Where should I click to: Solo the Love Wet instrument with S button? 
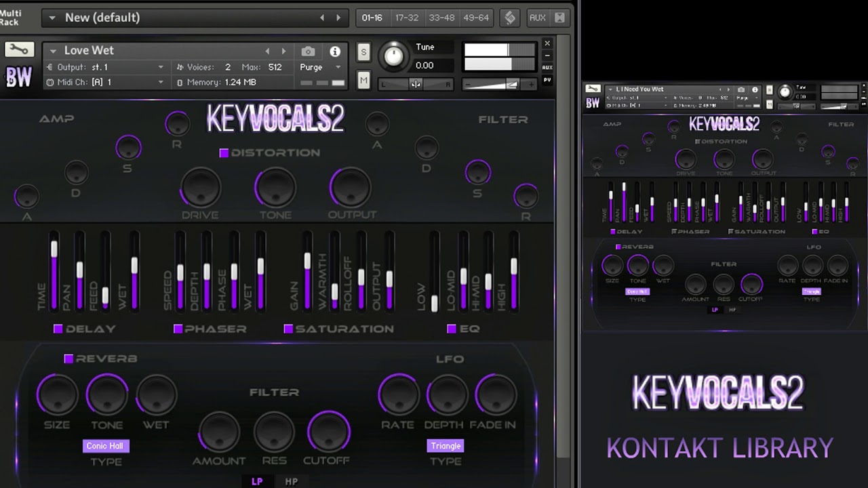click(363, 51)
